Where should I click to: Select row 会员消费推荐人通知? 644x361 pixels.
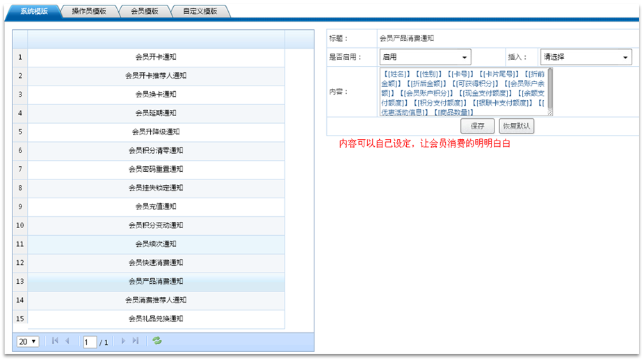[156, 300]
